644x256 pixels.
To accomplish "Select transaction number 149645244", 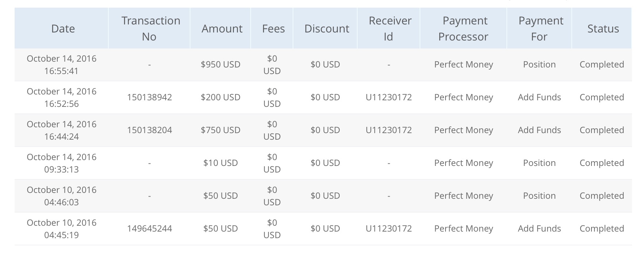I will pyautogui.click(x=150, y=229).
